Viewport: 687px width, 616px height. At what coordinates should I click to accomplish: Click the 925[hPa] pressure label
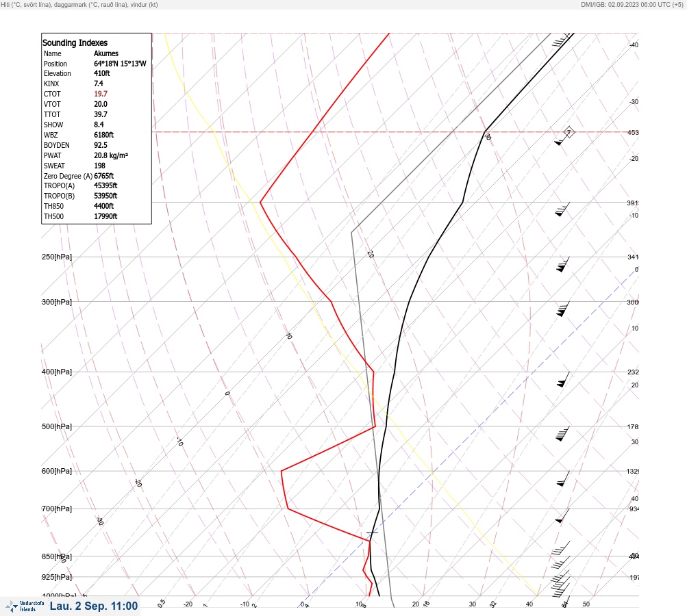(57, 577)
